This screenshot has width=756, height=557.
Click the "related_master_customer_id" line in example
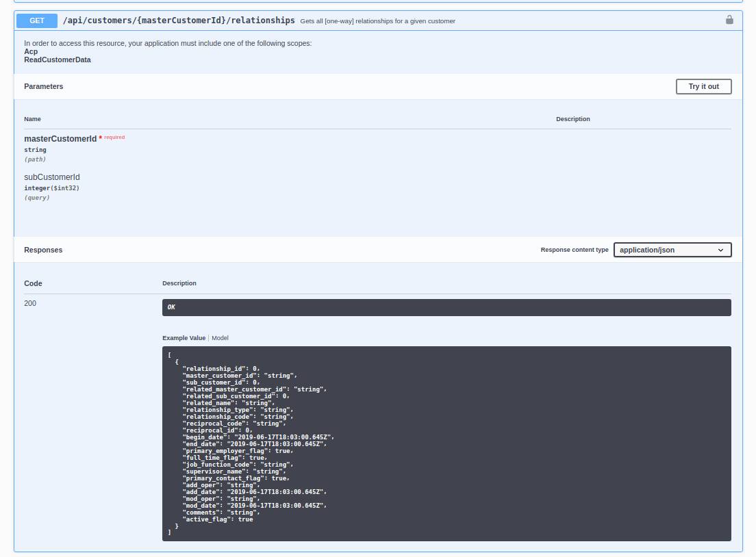click(x=255, y=389)
